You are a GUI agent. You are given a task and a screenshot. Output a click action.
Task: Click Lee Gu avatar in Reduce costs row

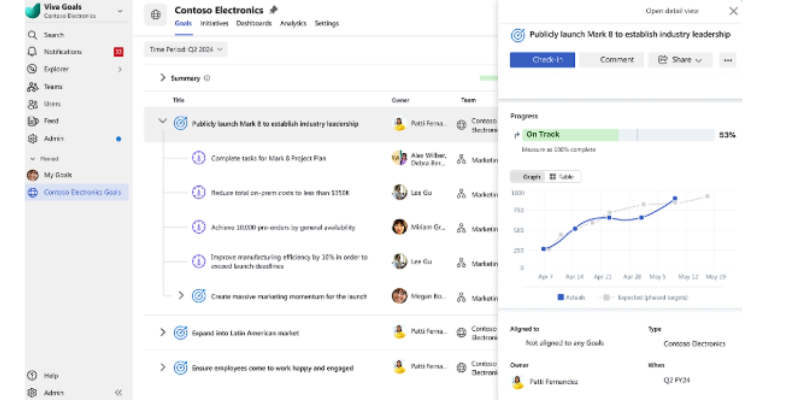click(399, 192)
